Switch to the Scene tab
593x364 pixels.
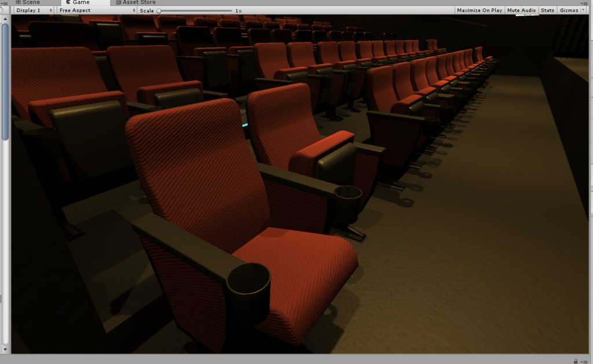30,2
